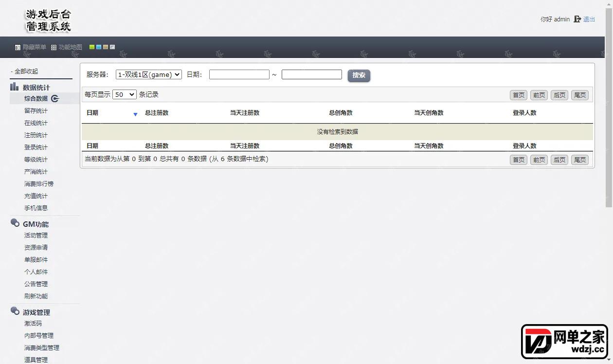The image size is (613, 364).
Task: Click the circular marker beside 综合数据
Action: click(55, 99)
